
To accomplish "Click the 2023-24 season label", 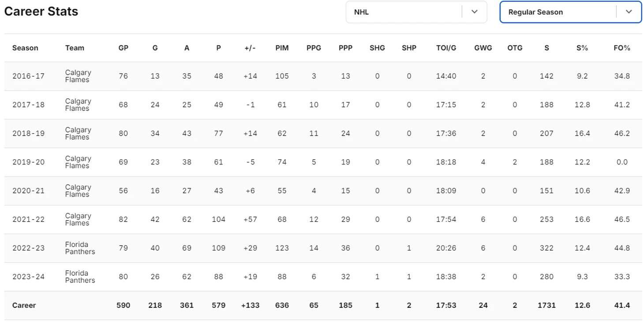I will coord(28,277).
